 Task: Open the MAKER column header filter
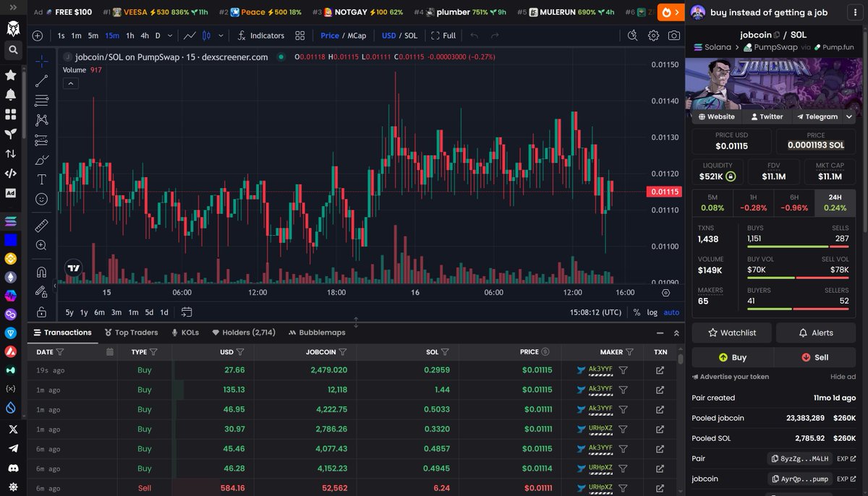629,352
